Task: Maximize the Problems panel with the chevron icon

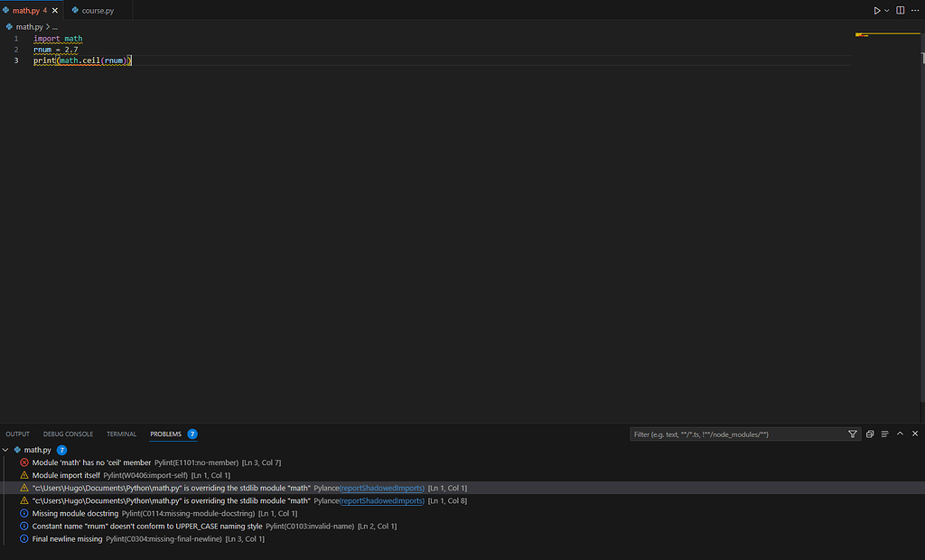Action: point(900,434)
